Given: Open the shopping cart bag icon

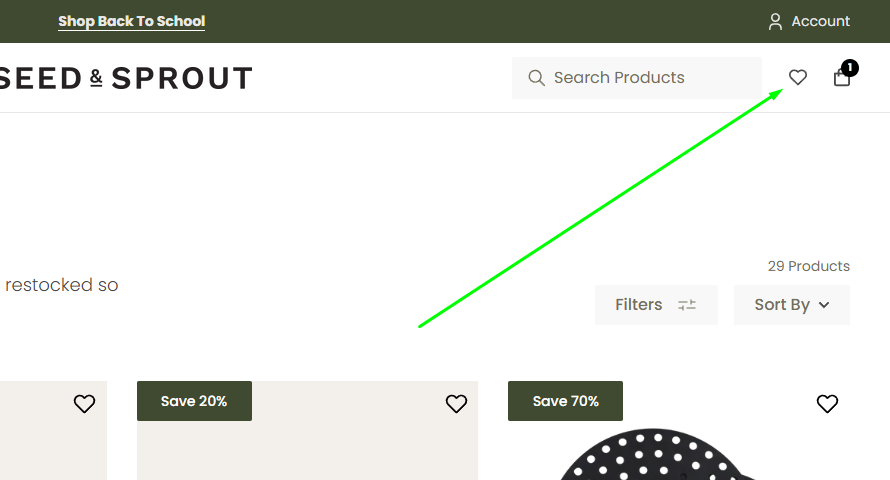Looking at the screenshot, I should pyautogui.click(x=842, y=78).
